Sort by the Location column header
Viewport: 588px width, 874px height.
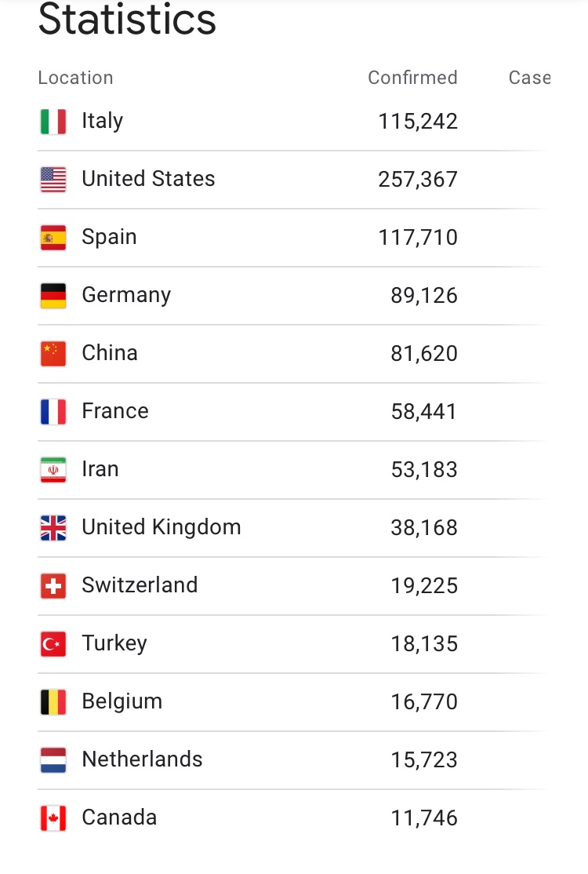coord(75,78)
